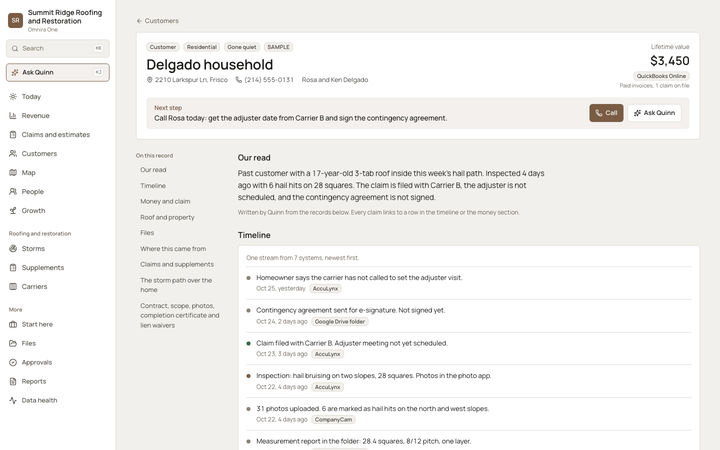Click AccuLynx tag on Oct 25 entry

[x=326, y=289]
